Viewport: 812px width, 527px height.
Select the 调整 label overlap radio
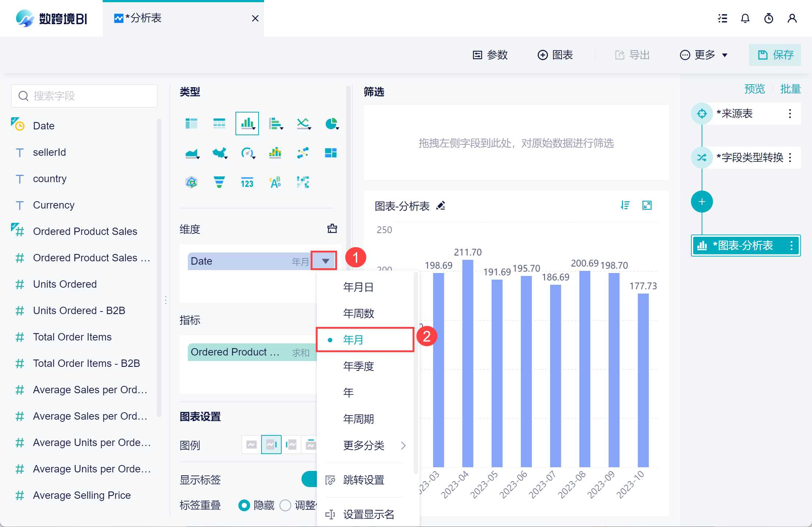pos(285,505)
